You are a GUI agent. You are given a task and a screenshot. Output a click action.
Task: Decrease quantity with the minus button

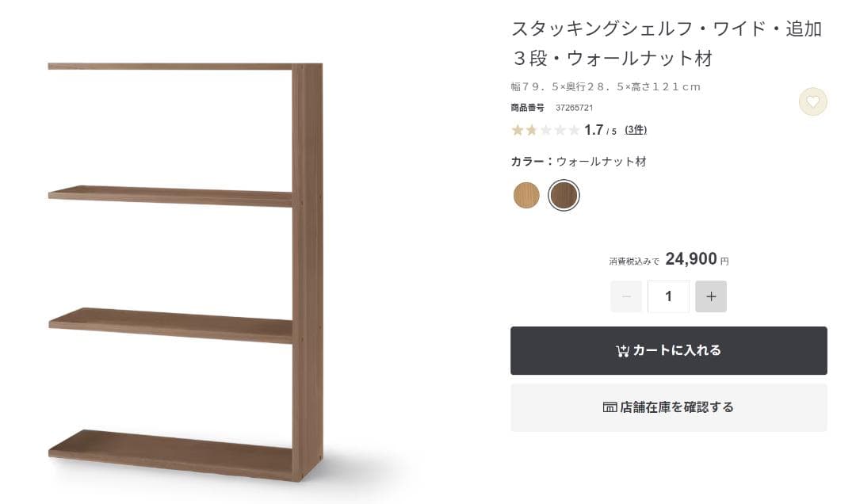coord(626,296)
